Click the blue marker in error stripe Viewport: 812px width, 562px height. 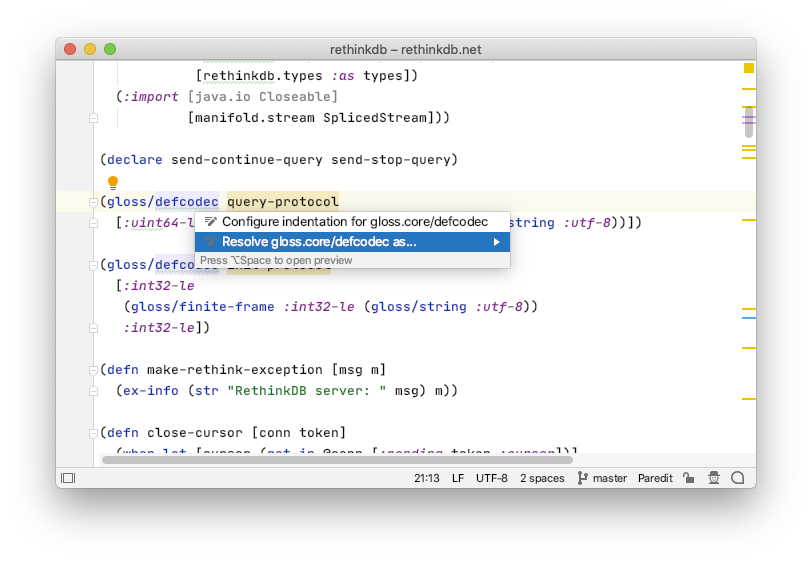click(x=749, y=318)
